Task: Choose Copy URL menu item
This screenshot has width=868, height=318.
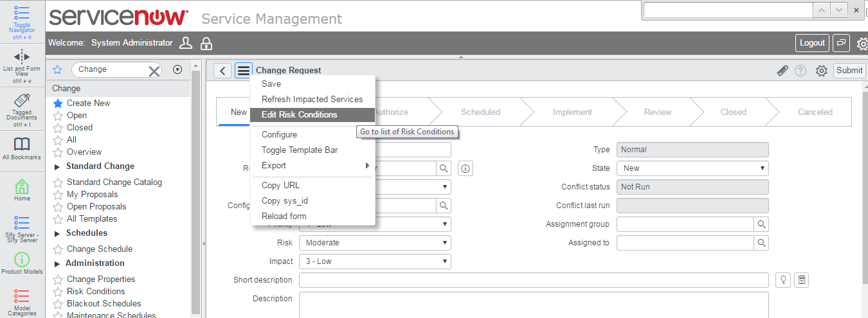Action: click(312, 185)
